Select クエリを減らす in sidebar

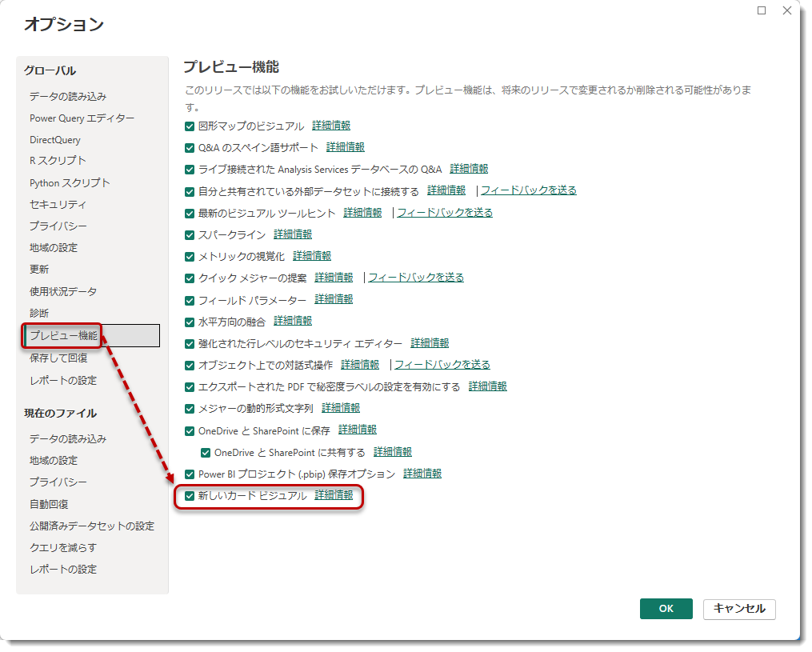[62, 548]
